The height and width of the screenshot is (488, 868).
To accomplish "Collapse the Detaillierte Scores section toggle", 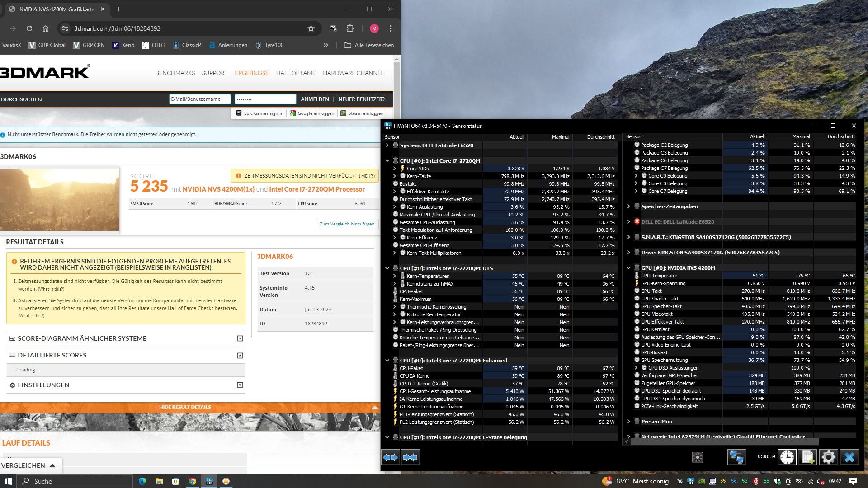I will (240, 356).
